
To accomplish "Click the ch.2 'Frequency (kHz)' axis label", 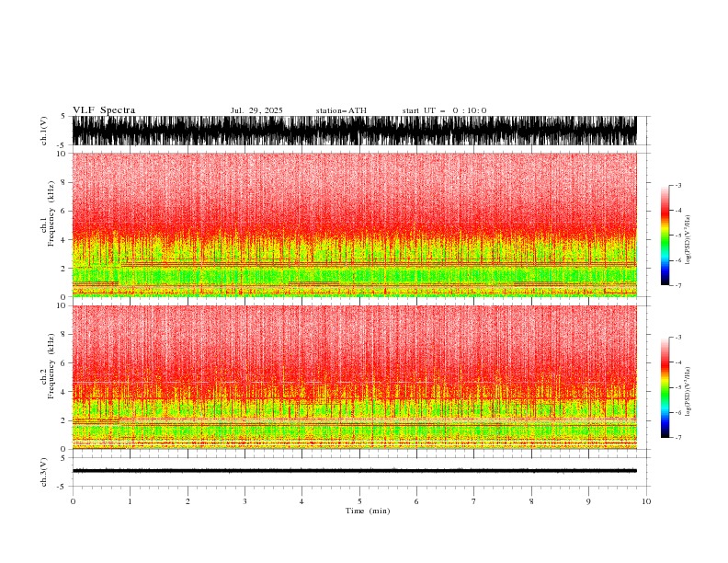I will [x=51, y=366].
